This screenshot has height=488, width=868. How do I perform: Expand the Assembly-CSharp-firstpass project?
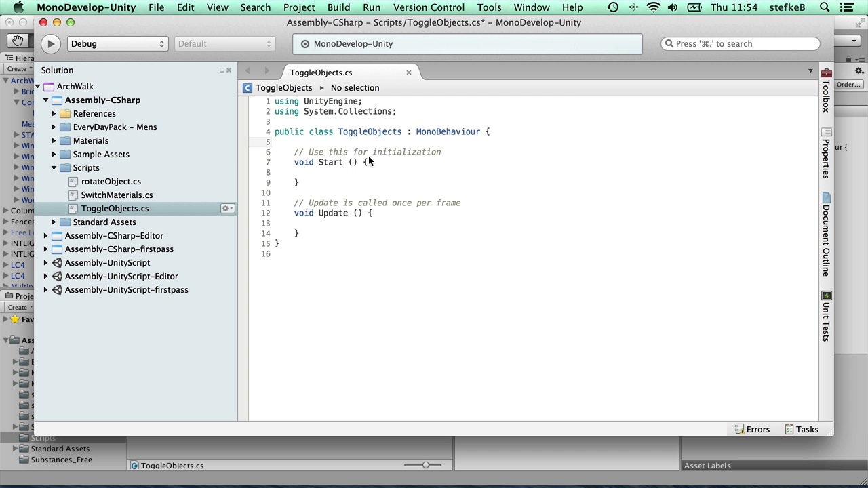[46, 249]
